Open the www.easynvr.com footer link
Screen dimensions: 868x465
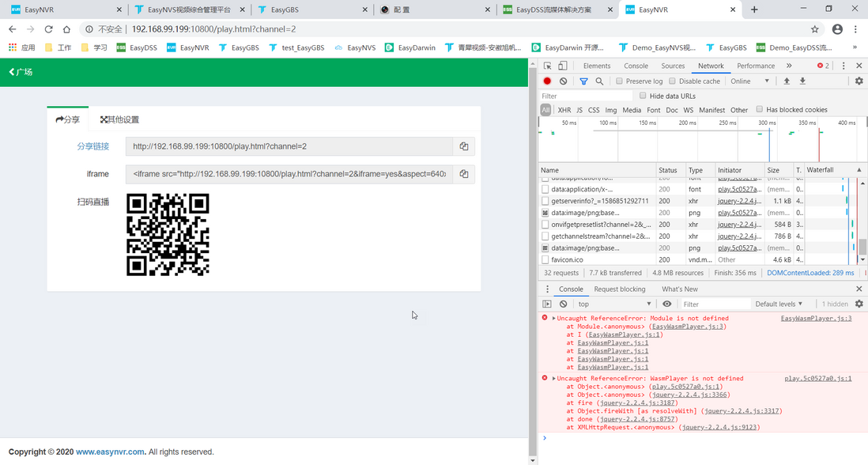point(110,452)
